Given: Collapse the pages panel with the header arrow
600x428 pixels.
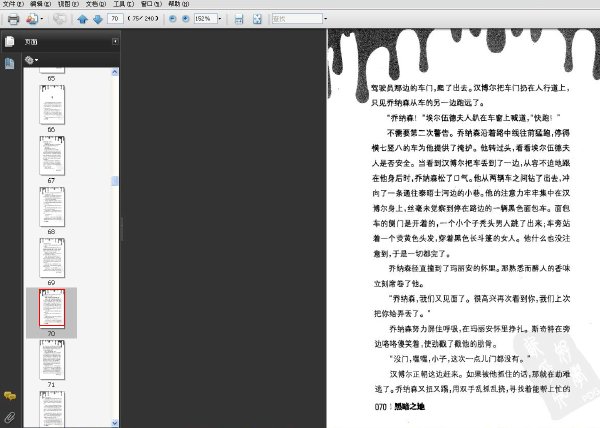Looking at the screenshot, I should [x=115, y=41].
